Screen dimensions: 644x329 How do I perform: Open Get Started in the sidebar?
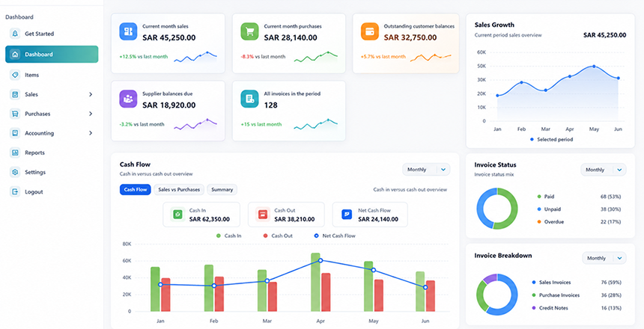(52, 34)
